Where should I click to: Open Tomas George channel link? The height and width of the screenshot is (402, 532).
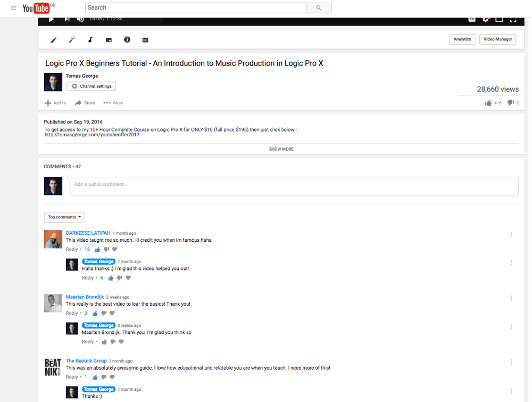pyautogui.click(x=82, y=76)
